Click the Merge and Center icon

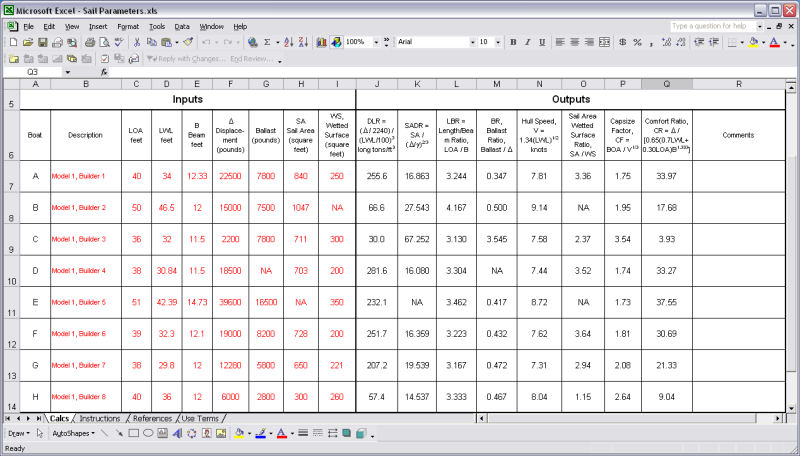click(x=606, y=42)
